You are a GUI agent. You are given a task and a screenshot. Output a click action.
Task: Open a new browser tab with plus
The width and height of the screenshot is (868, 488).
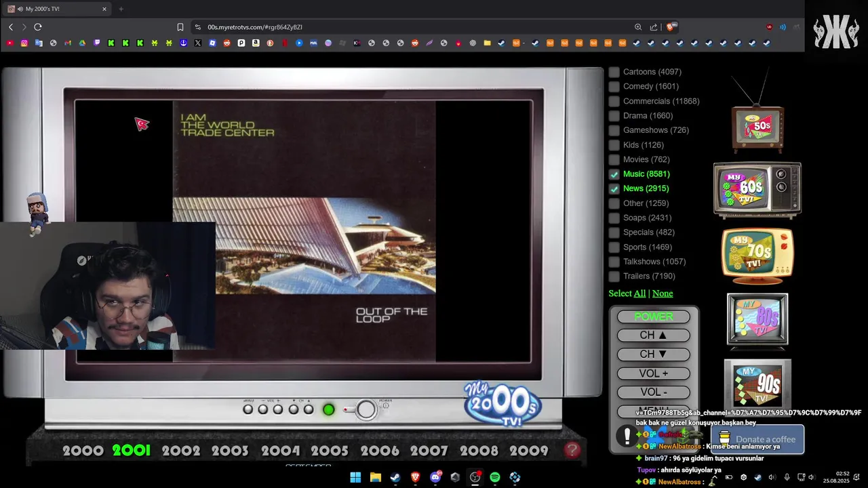(x=121, y=9)
